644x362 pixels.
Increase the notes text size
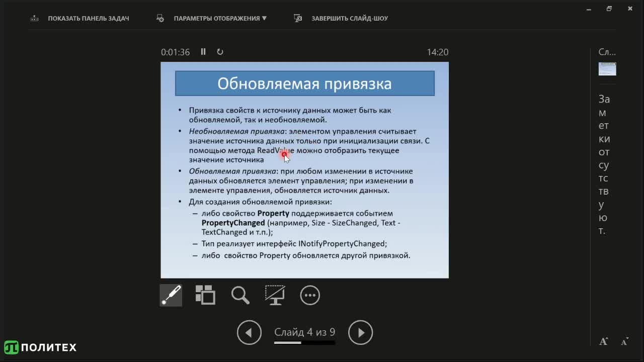click(604, 342)
